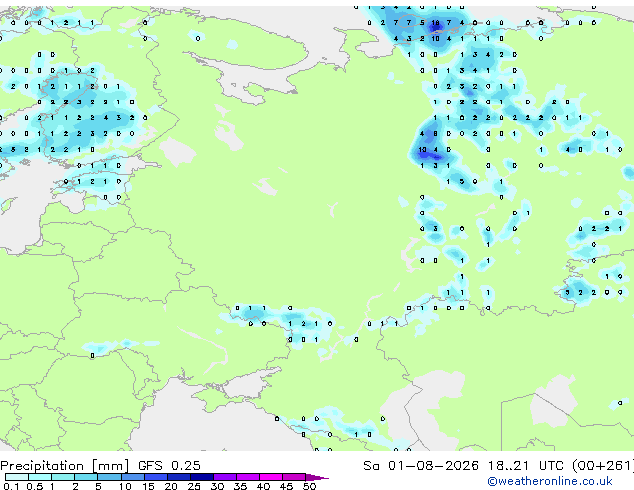Click the 15–20 mm legend color box
Viewport: 634px width, 490px height.
pos(156,477)
